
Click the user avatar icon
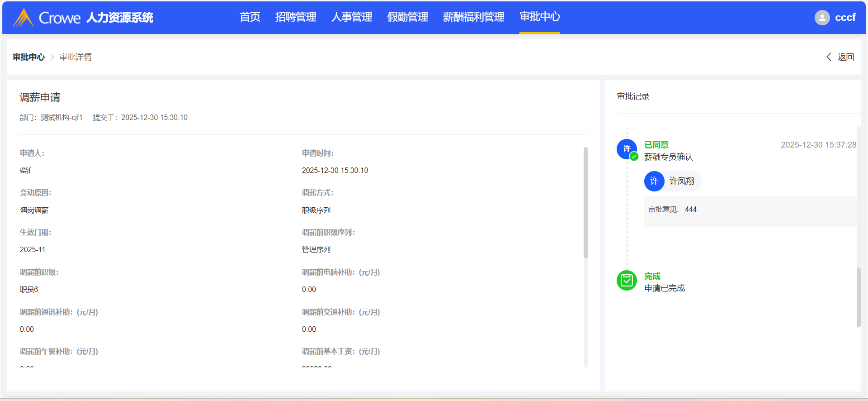pos(822,18)
